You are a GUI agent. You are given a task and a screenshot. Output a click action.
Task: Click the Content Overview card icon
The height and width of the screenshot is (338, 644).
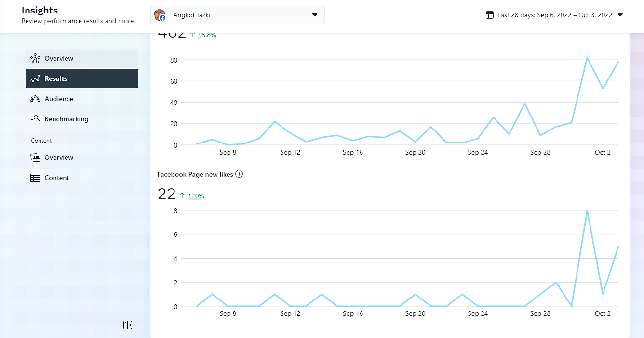pos(35,157)
